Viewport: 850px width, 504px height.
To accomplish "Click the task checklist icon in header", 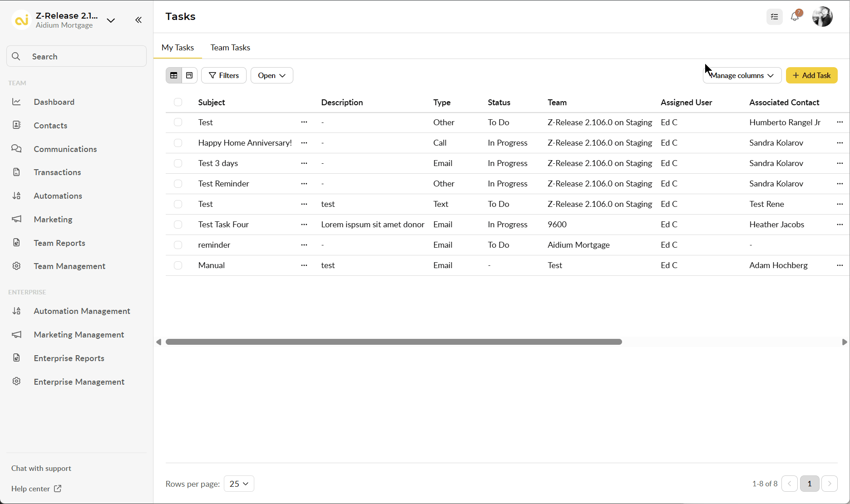I will pos(775,17).
